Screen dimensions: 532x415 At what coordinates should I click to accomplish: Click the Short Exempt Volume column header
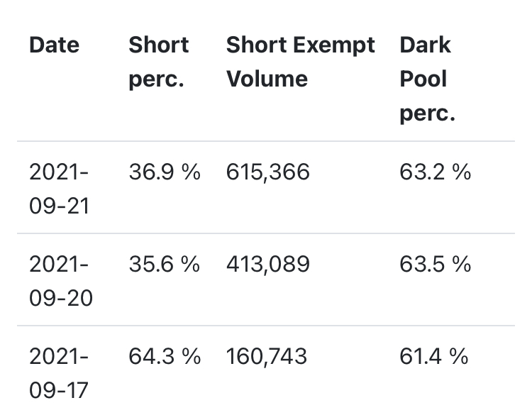300,62
